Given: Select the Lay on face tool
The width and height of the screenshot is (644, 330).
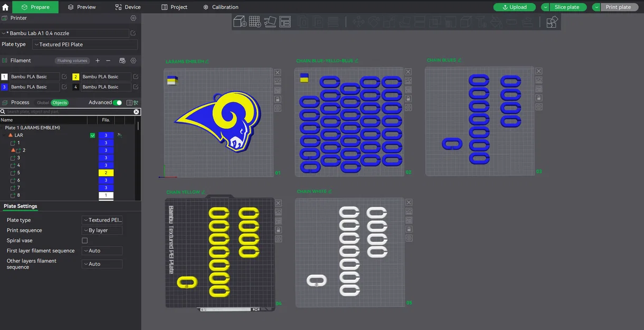Looking at the screenshot, I should pos(405,22).
